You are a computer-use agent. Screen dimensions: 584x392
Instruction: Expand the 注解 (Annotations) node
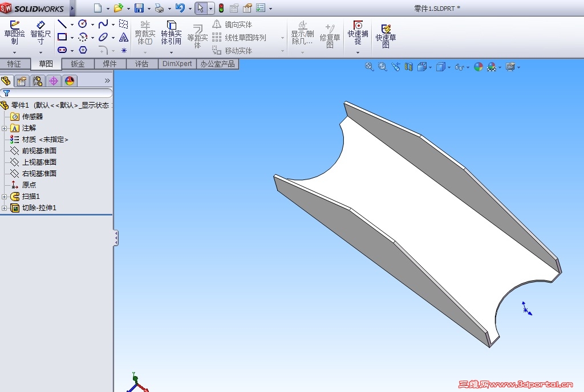point(4,128)
